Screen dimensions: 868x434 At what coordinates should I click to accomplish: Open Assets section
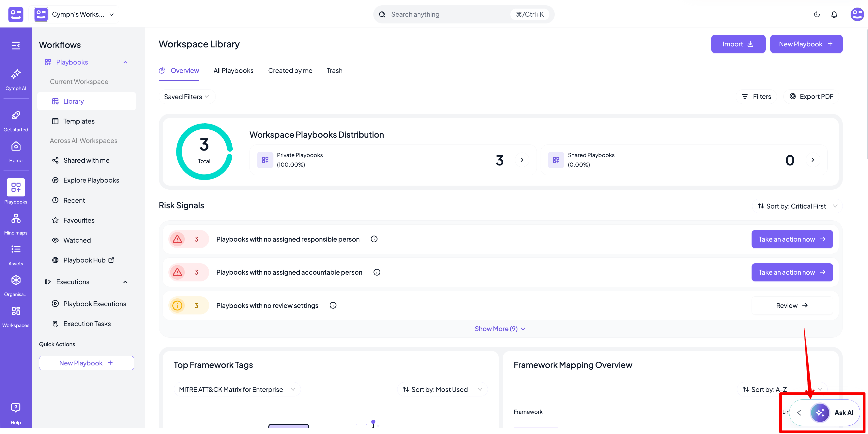point(16,255)
